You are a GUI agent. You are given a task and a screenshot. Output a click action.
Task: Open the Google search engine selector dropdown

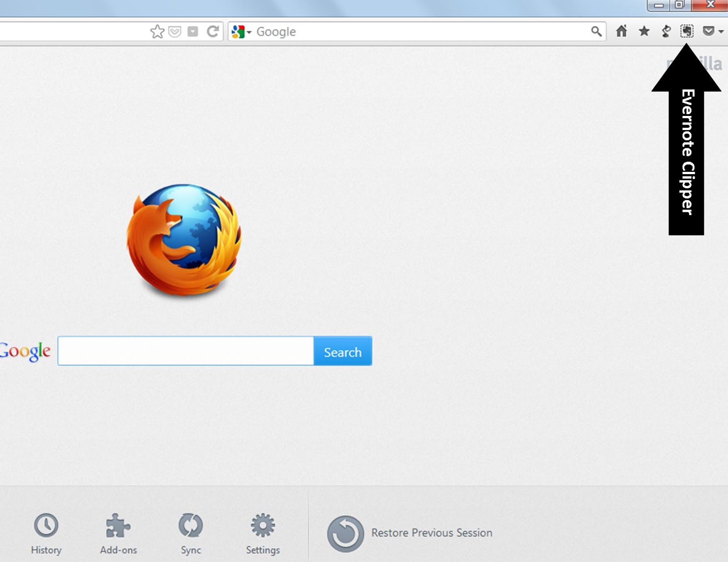point(242,31)
